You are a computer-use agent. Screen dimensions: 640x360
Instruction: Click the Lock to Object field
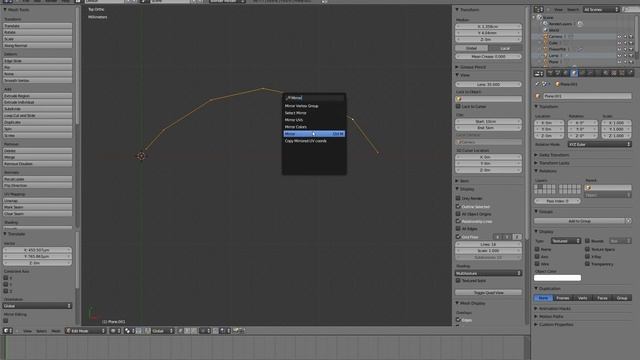click(489, 99)
